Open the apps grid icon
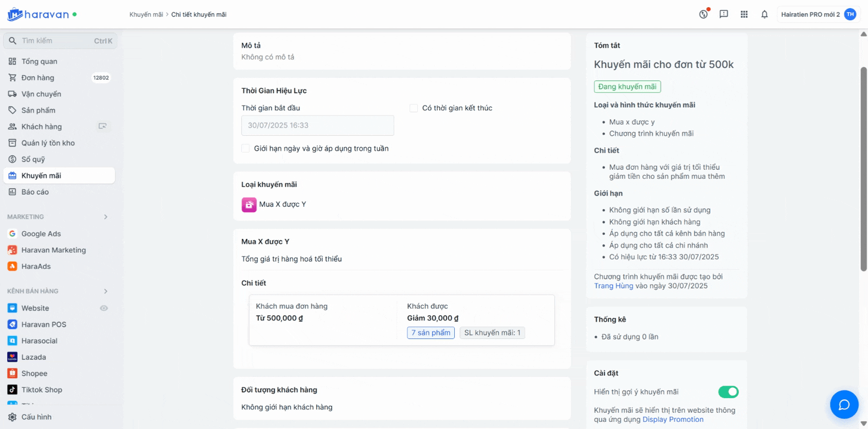Viewport: 868px width, 429px height. coord(744,14)
